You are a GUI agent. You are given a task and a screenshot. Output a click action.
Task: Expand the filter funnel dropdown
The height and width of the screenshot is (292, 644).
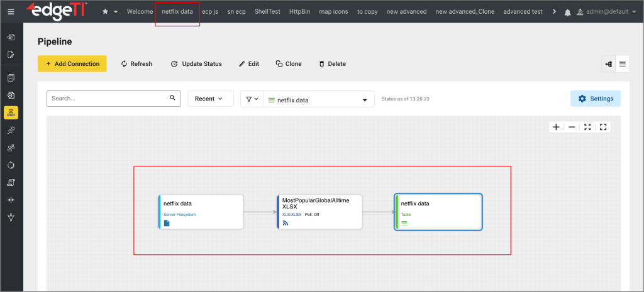252,99
